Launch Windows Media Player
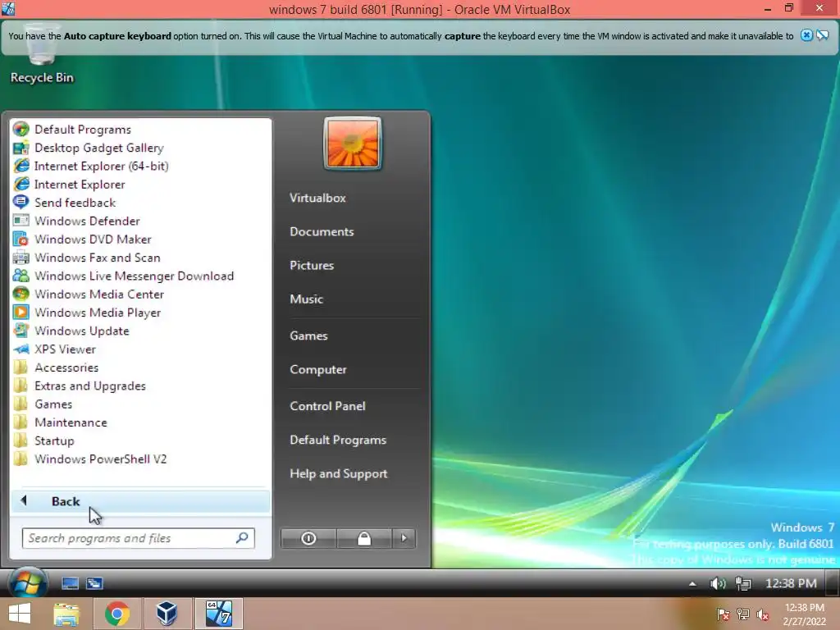 (98, 313)
